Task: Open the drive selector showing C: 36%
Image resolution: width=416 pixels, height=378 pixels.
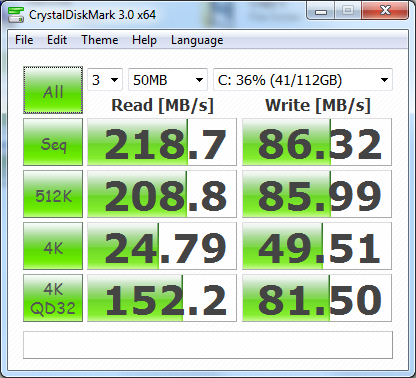Action: click(303, 80)
